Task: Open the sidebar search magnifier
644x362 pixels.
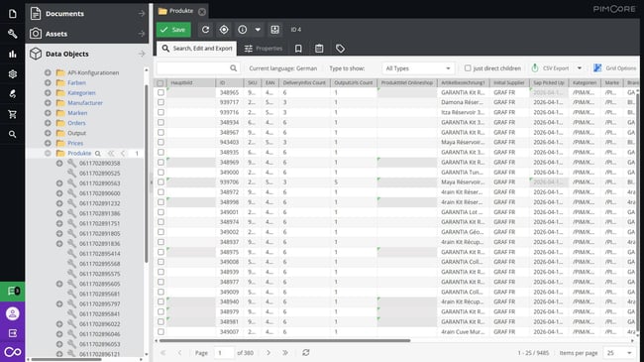Action: (x=12, y=135)
